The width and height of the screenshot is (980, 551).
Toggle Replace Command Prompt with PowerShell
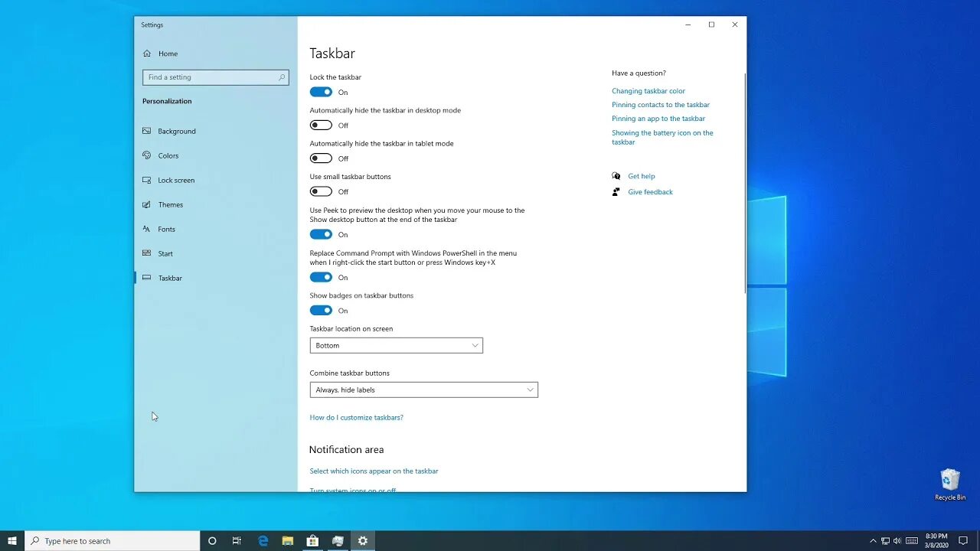coord(321,277)
